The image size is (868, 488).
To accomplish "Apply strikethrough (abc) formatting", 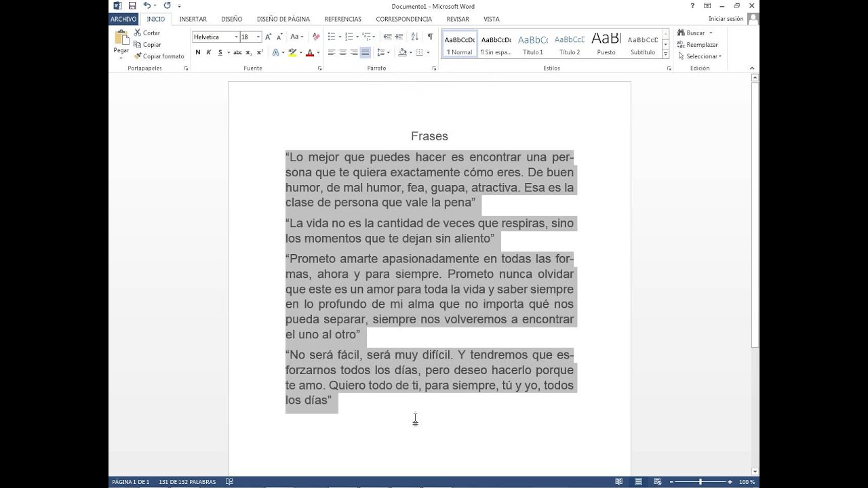I will point(237,52).
